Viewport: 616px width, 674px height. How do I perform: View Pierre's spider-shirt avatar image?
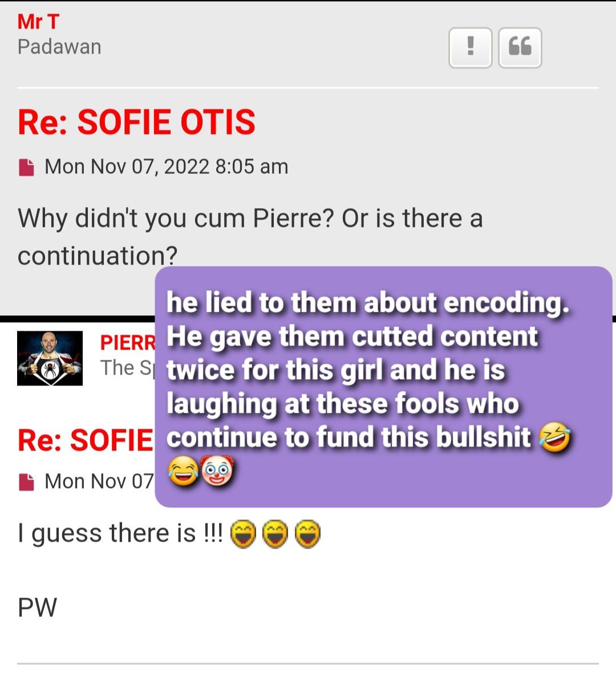[50, 358]
